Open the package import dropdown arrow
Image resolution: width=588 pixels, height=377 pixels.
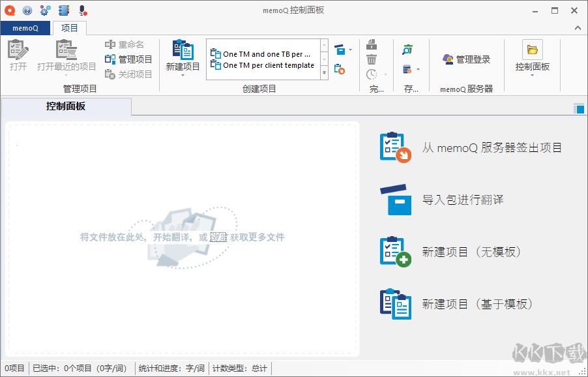[x=350, y=50]
